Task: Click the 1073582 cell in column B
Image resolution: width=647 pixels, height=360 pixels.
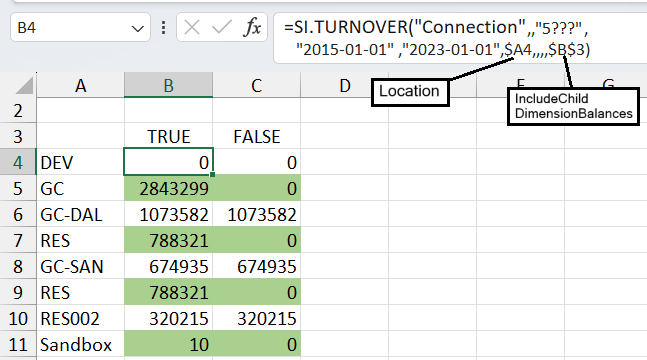Action: 168,214
